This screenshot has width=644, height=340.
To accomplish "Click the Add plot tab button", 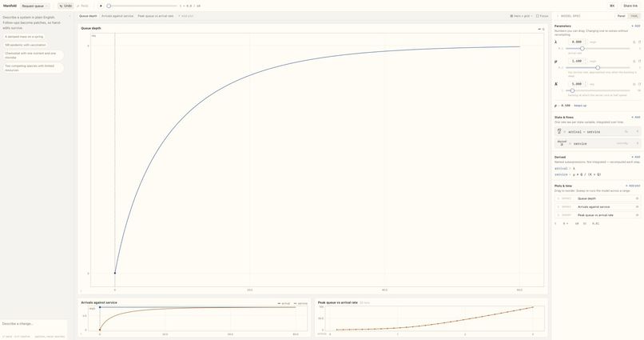I will [185, 16].
